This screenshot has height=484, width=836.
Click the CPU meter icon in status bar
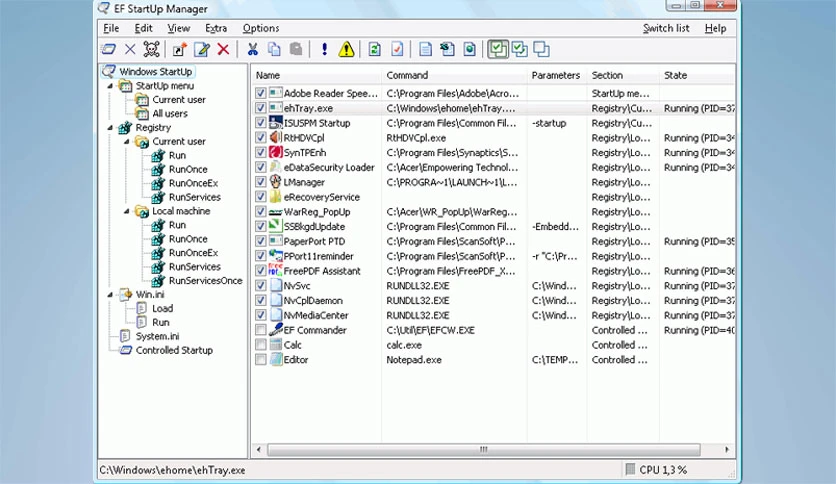[x=630, y=469]
